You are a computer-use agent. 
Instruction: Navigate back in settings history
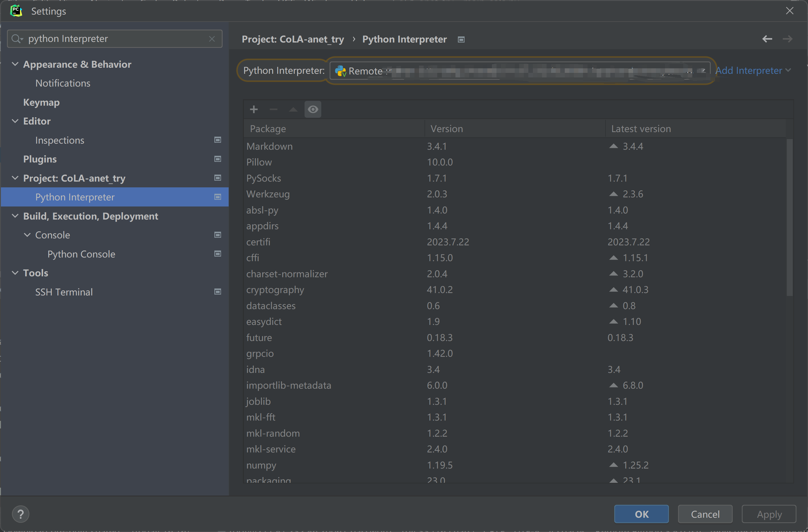[767, 39]
